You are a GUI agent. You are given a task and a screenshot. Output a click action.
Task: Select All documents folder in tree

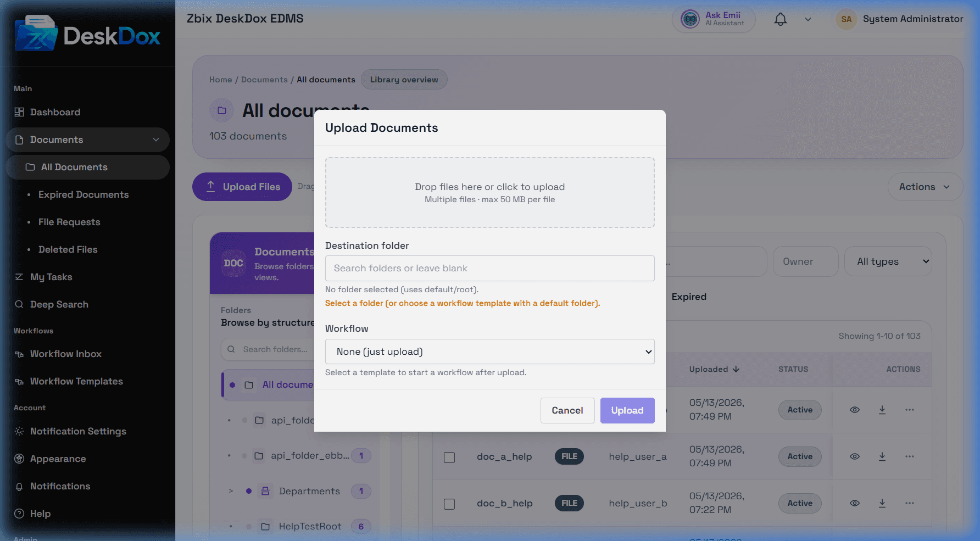268,385
